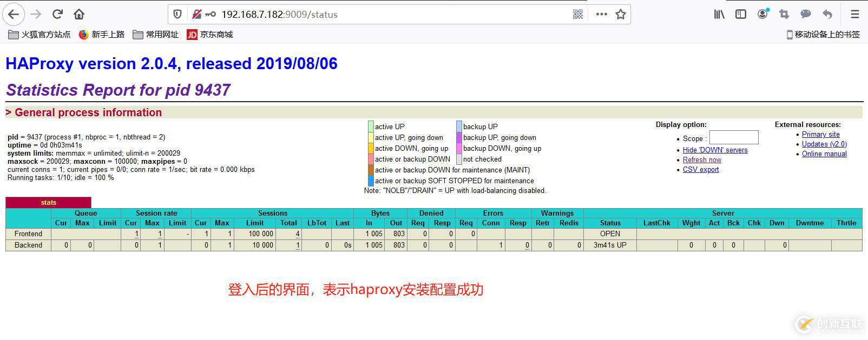Screen dimensions: 868x340
Task: Download stats via CSV export link
Action: pos(701,170)
